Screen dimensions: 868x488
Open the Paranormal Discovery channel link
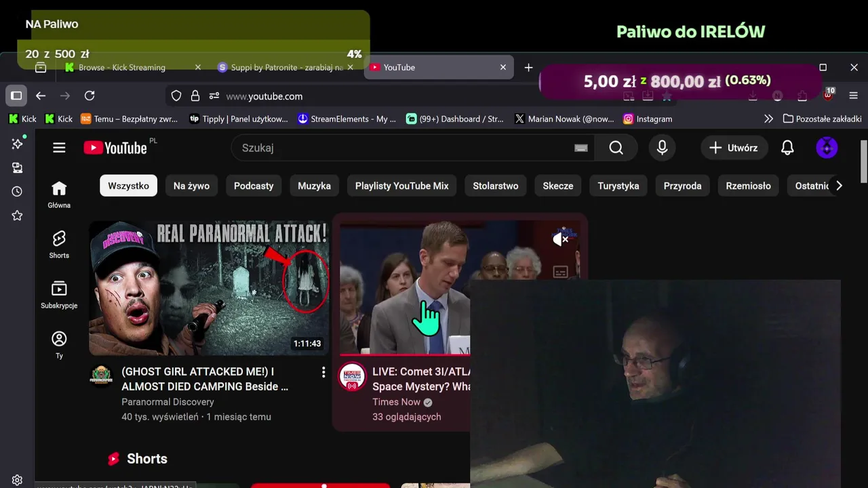(167, 402)
